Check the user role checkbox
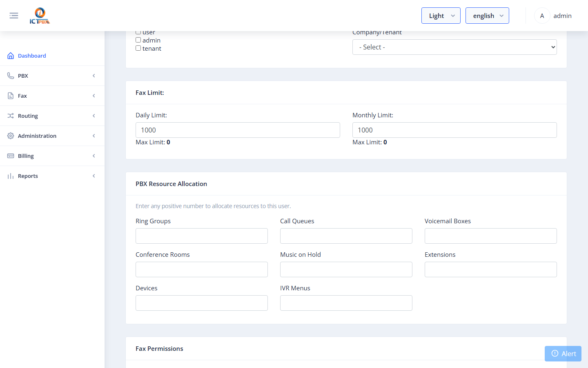The image size is (588, 368). pos(138,32)
